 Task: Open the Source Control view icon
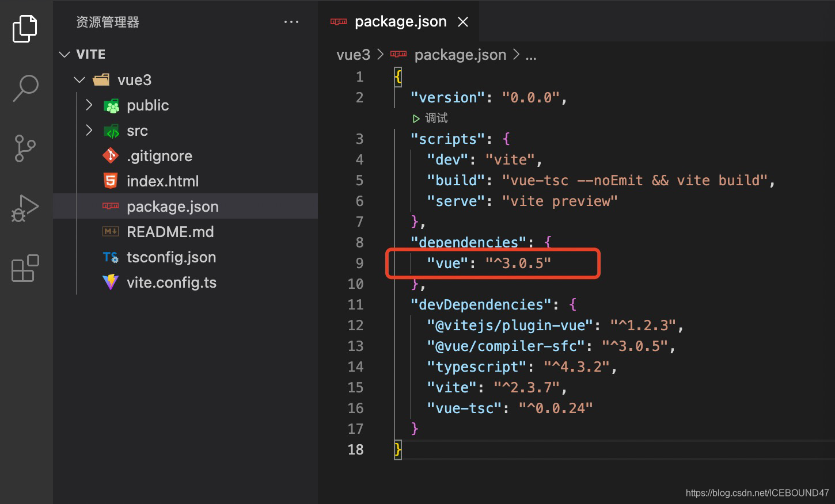click(25, 148)
